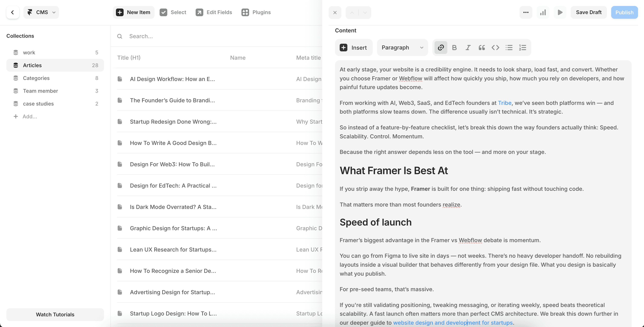Insert a blockquote
The width and height of the screenshot is (644, 327).
coord(481,48)
